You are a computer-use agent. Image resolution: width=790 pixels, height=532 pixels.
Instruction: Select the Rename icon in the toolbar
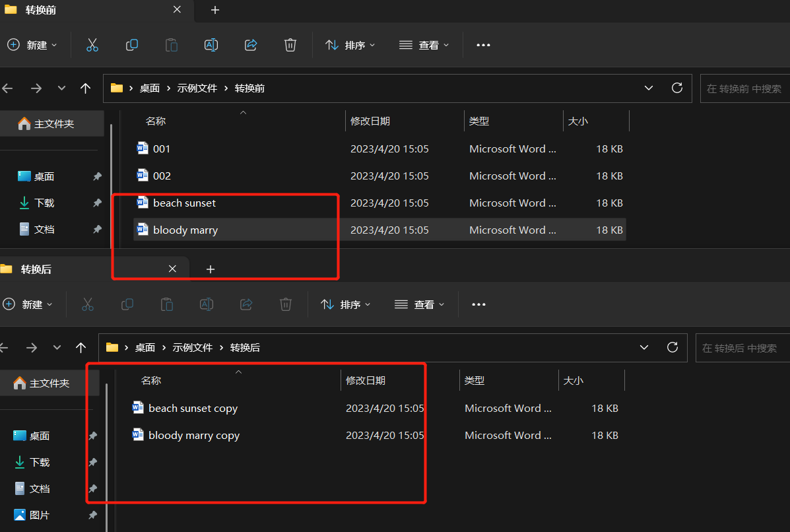click(x=211, y=45)
